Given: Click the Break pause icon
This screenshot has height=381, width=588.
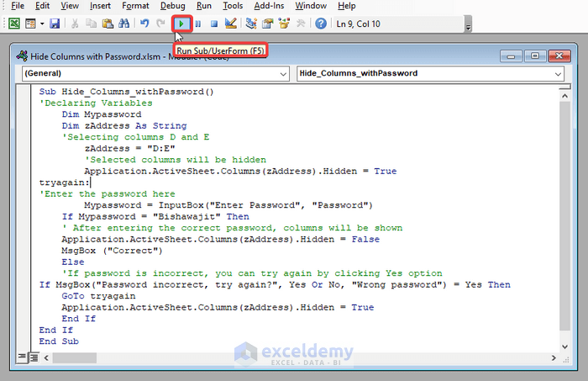Looking at the screenshot, I should tap(198, 24).
